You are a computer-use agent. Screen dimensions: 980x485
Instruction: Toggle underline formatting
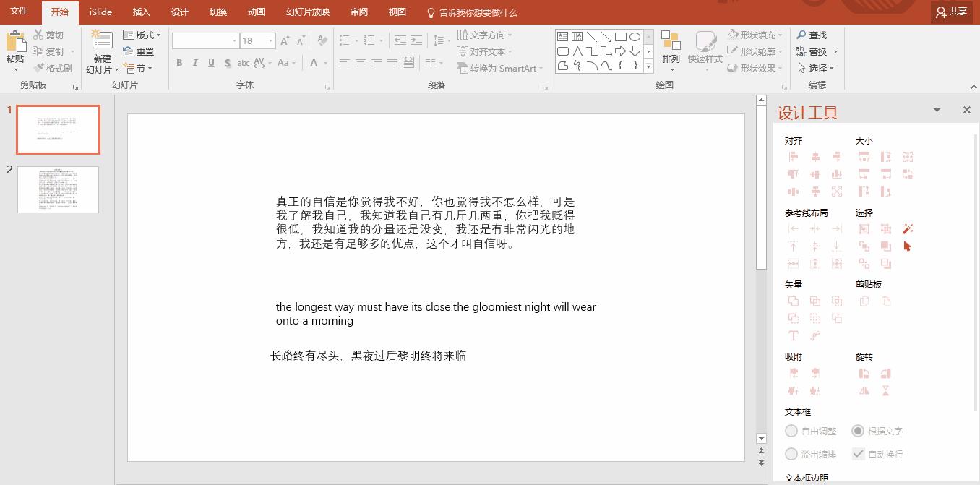click(x=211, y=63)
